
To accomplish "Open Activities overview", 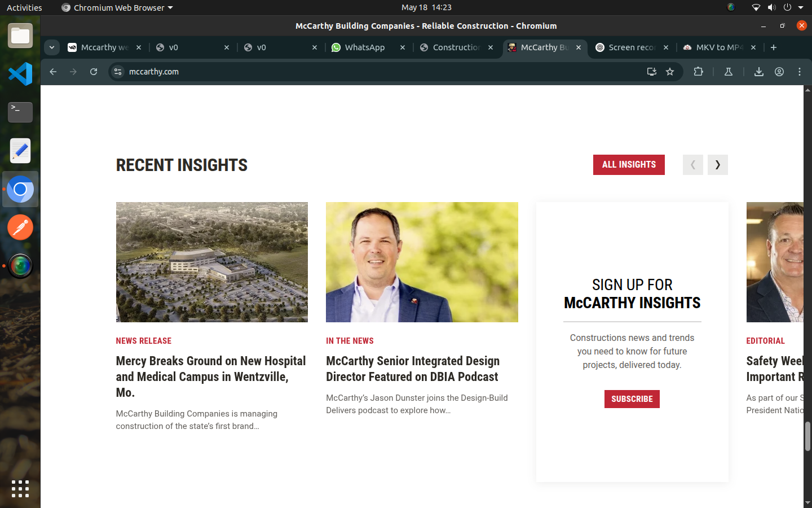I will [24, 7].
